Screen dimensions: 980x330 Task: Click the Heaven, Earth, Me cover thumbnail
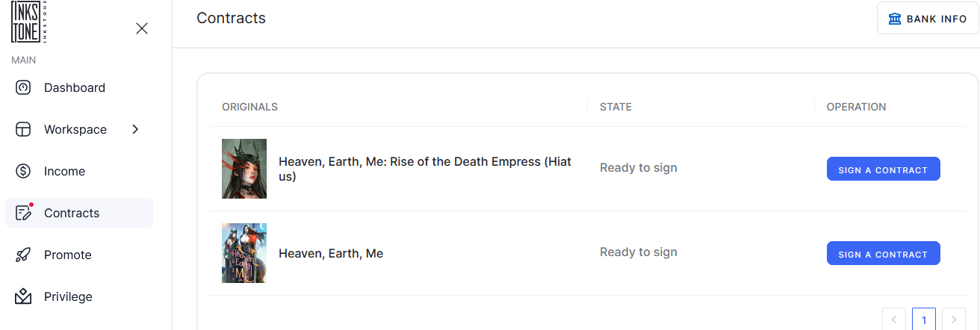tap(244, 253)
